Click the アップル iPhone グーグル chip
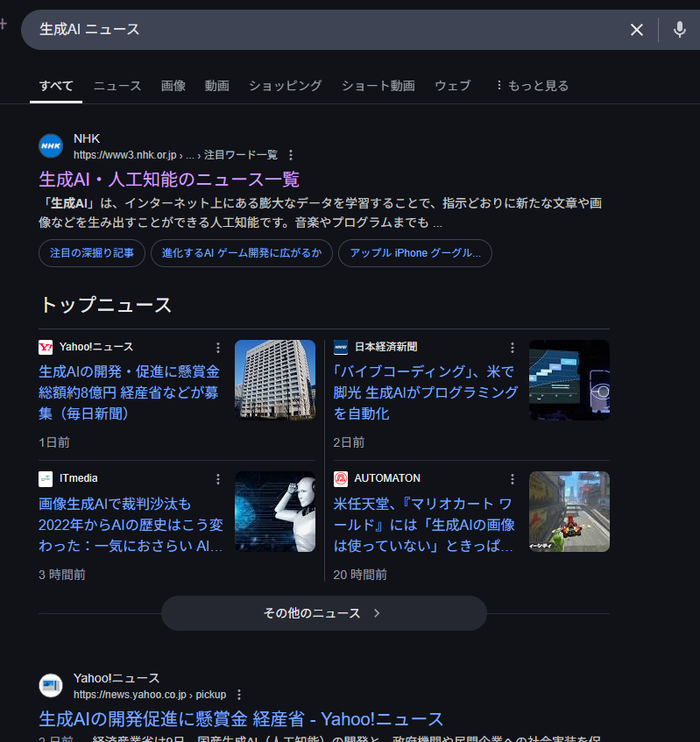 pyautogui.click(x=415, y=253)
